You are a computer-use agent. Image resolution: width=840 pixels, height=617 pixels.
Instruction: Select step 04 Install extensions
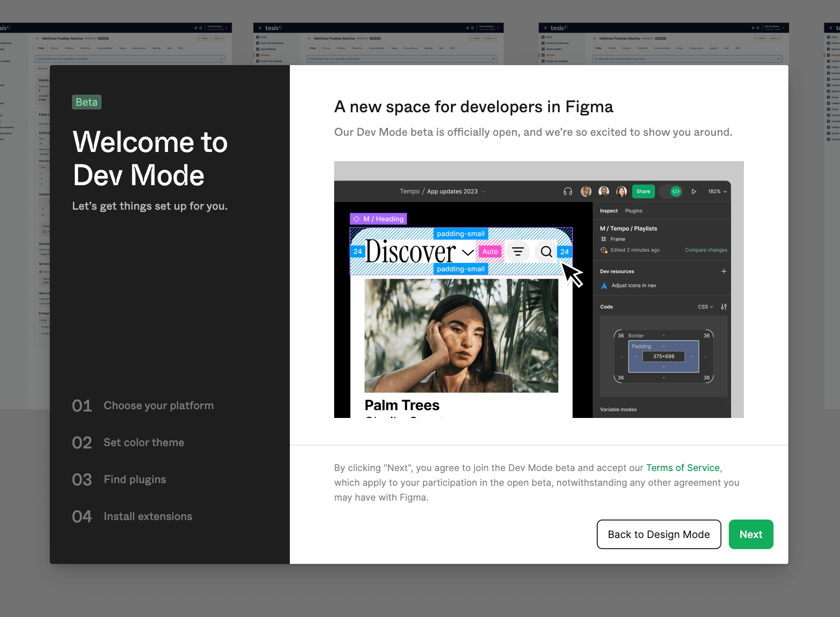132,516
